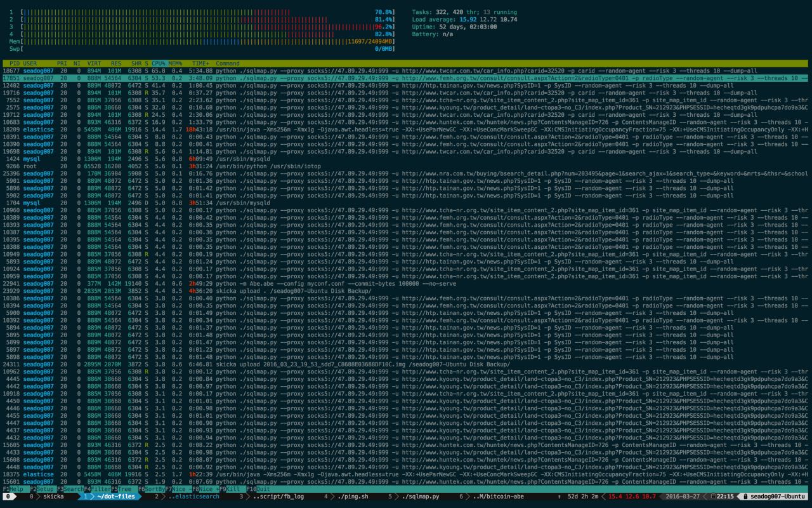Sort by the NI column header
The height and width of the screenshot is (508, 812).
coord(77,63)
